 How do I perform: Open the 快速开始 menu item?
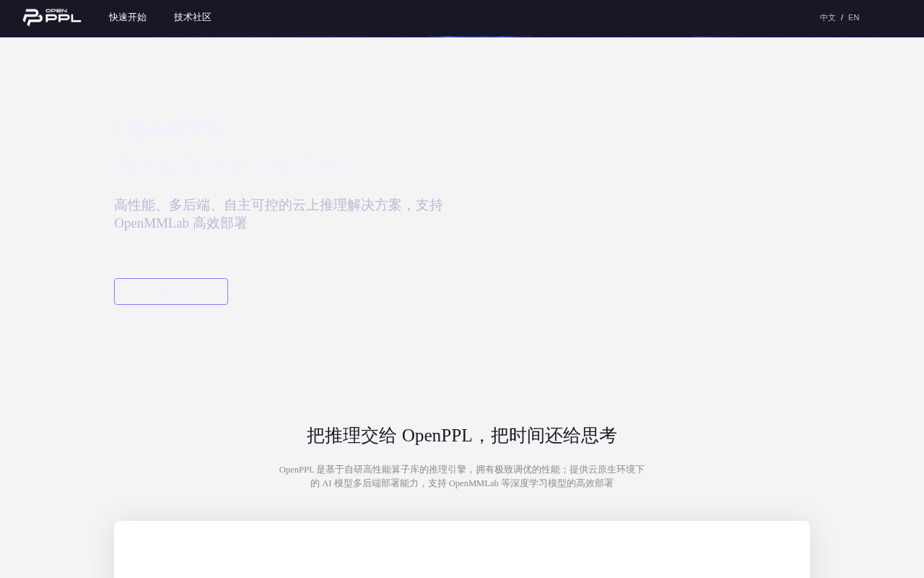pyautogui.click(x=128, y=17)
